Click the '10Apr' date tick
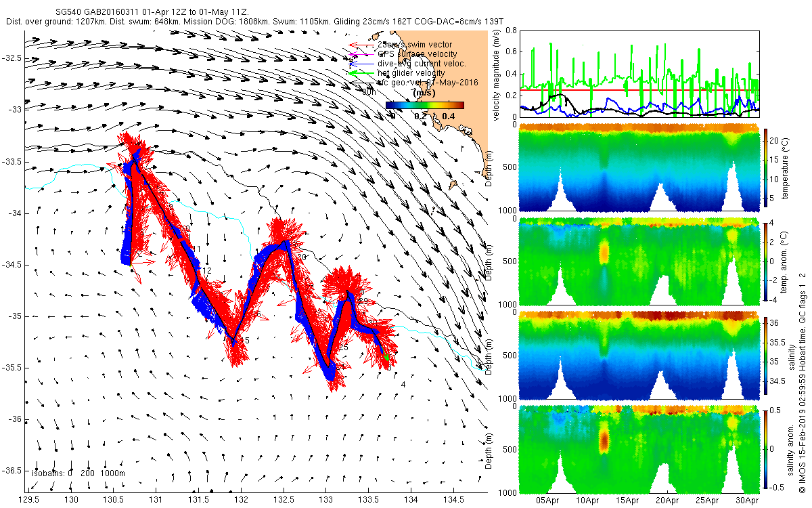This screenshot has width=812, height=508. click(587, 501)
